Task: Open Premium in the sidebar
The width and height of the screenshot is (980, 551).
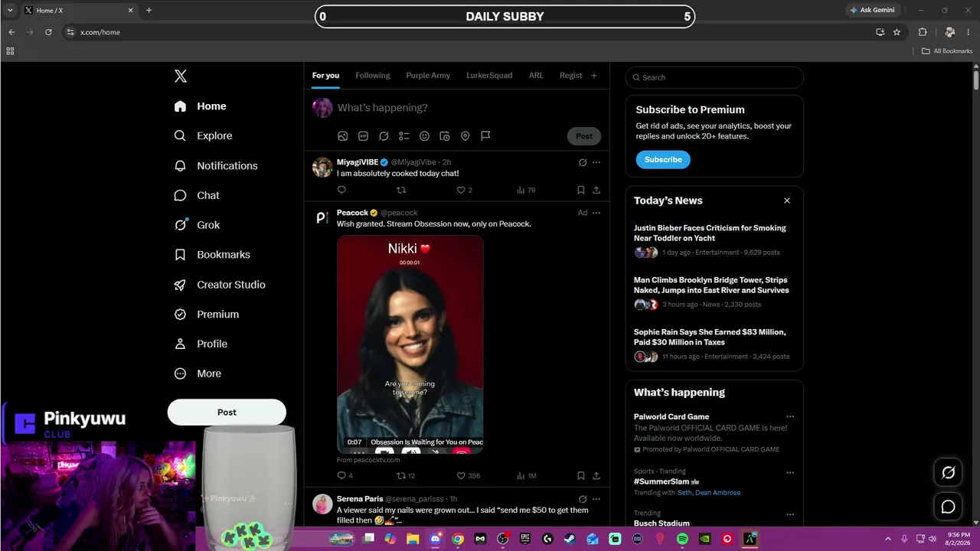Action: [x=207, y=315]
